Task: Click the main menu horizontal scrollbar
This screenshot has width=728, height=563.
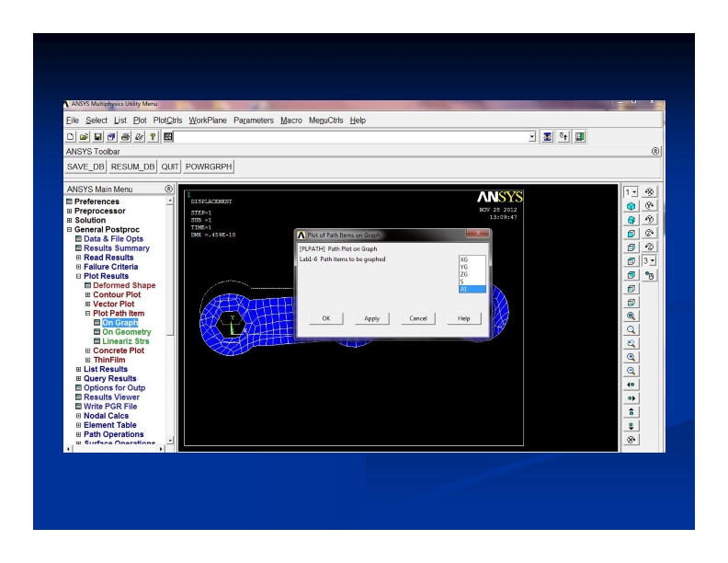Action: (x=115, y=449)
